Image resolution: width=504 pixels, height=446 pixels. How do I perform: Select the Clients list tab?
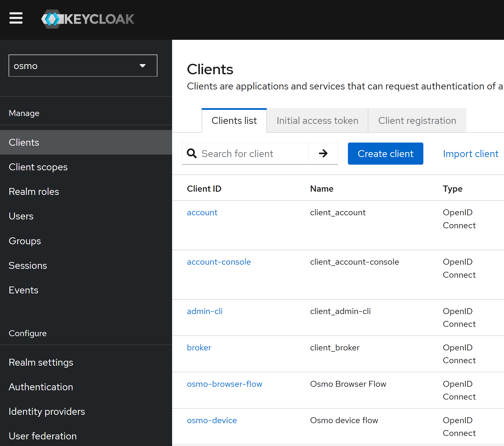pyautogui.click(x=234, y=120)
